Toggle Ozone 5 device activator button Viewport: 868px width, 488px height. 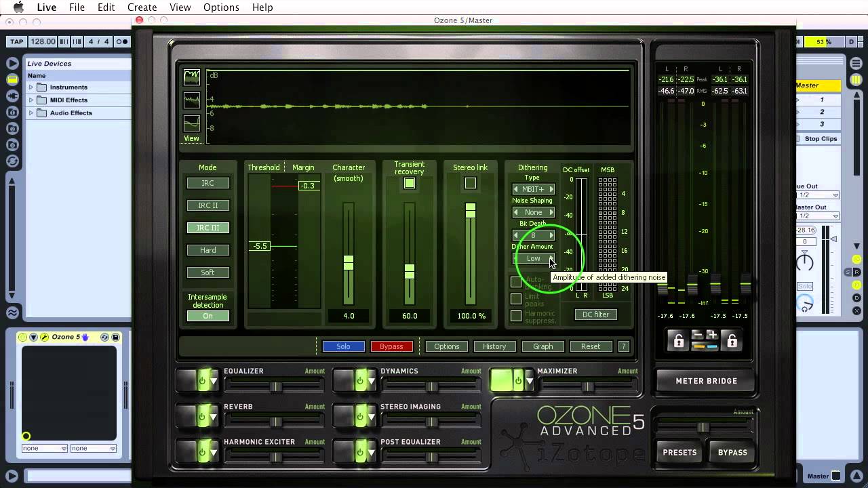pyautogui.click(x=23, y=337)
